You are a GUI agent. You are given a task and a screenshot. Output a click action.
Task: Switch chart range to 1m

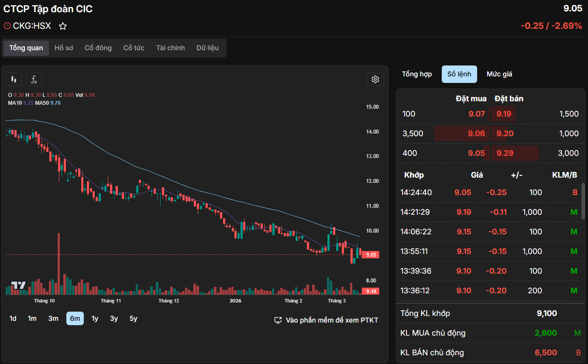[32, 319]
